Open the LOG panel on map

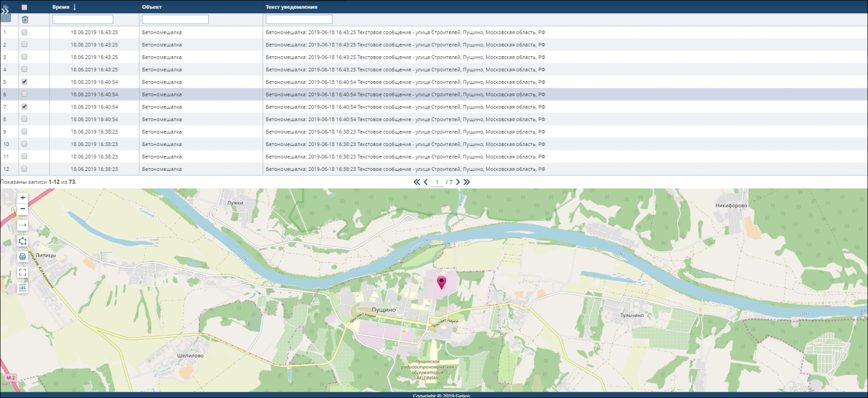23,288
